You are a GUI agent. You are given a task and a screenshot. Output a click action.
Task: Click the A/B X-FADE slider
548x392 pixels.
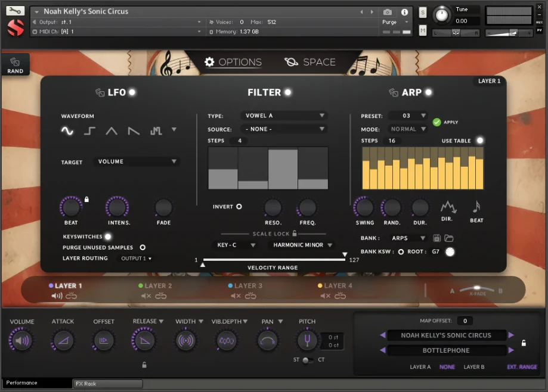tap(476, 290)
